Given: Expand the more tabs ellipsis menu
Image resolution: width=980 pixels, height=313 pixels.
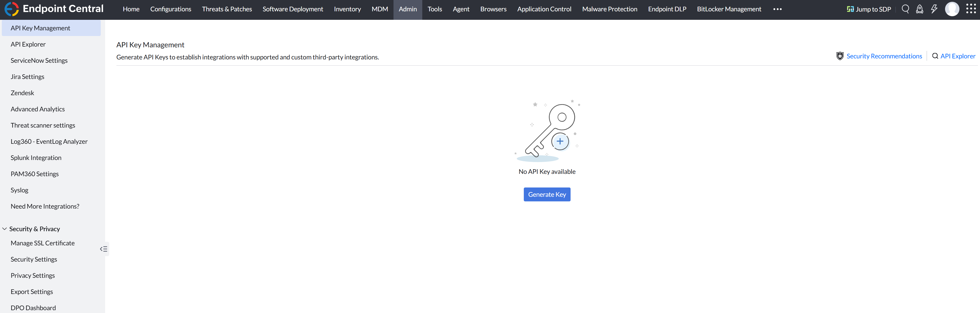Looking at the screenshot, I should click(x=777, y=9).
